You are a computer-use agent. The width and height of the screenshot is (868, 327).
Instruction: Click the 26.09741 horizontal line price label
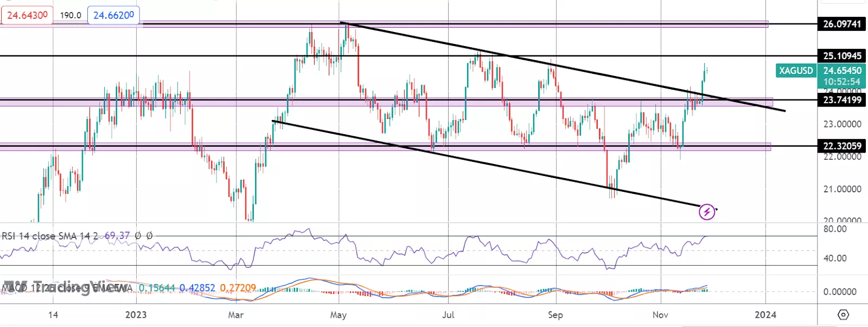[842, 24]
